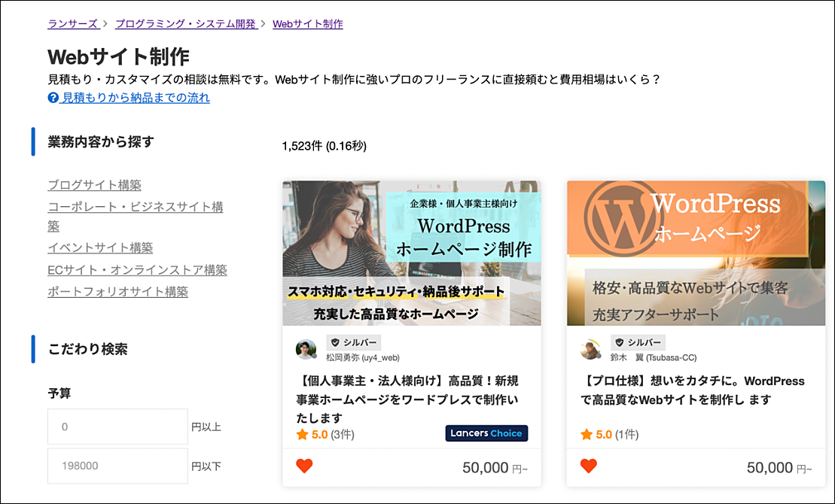This screenshot has width=835, height=504.
Task: Select イベントサイト構築 category
Action: (100, 248)
